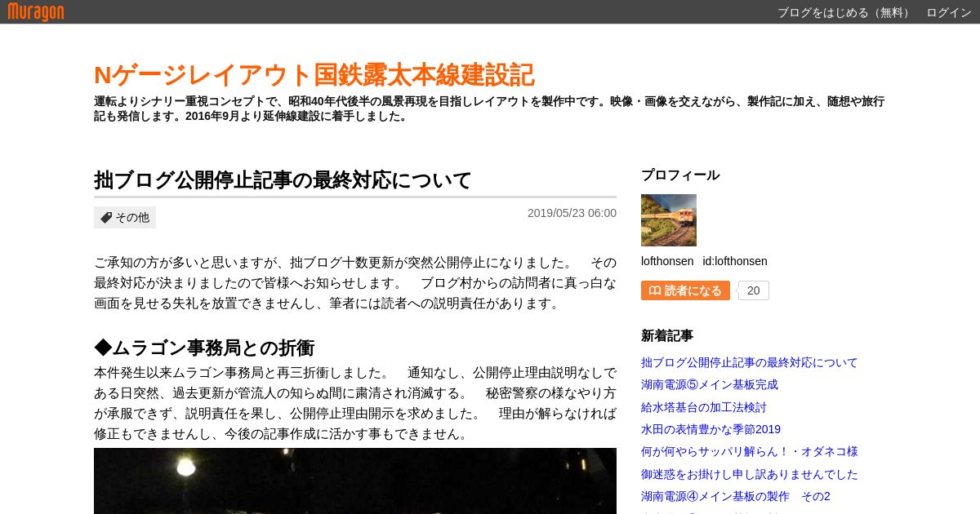The width and height of the screenshot is (980, 514).
Task: Click the プロフィール sidebar heading
Action: point(680,175)
